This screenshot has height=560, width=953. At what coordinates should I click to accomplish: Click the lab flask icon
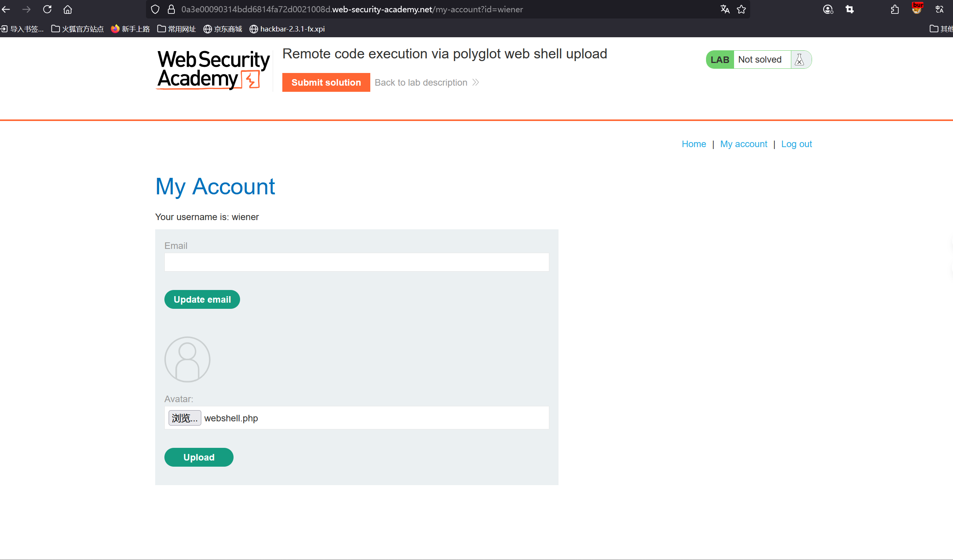click(799, 60)
